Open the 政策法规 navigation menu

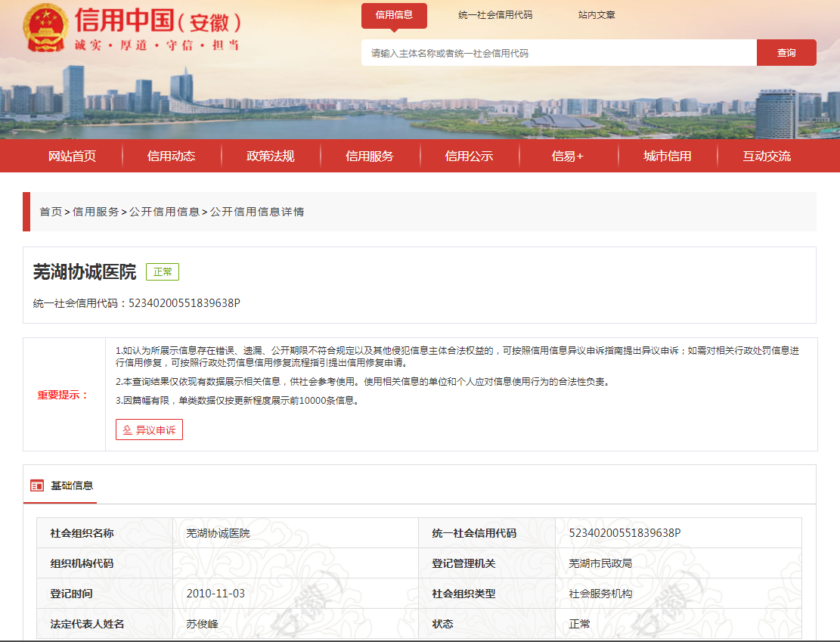271,156
